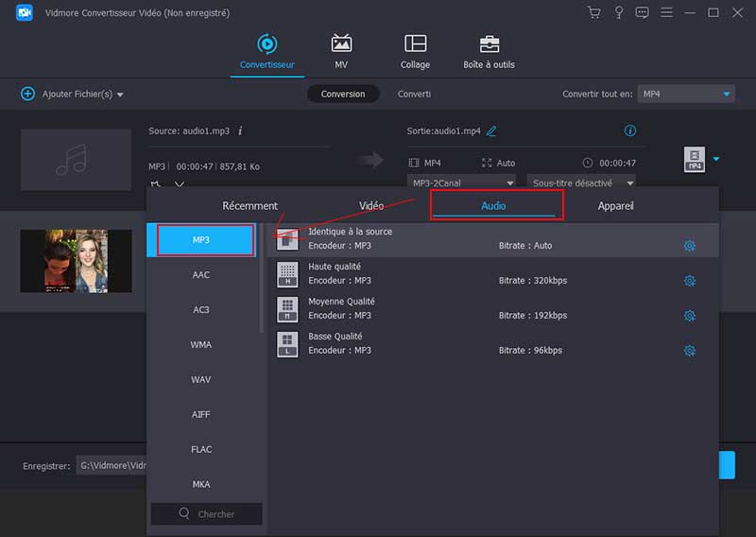
Task: Click the Vidmore app logo
Action: coord(25,12)
